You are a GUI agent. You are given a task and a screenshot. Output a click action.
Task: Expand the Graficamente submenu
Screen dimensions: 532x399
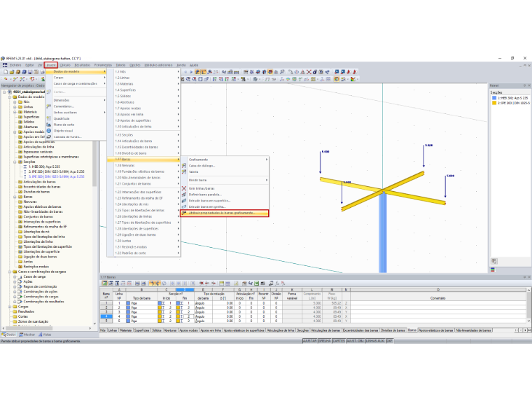225,160
